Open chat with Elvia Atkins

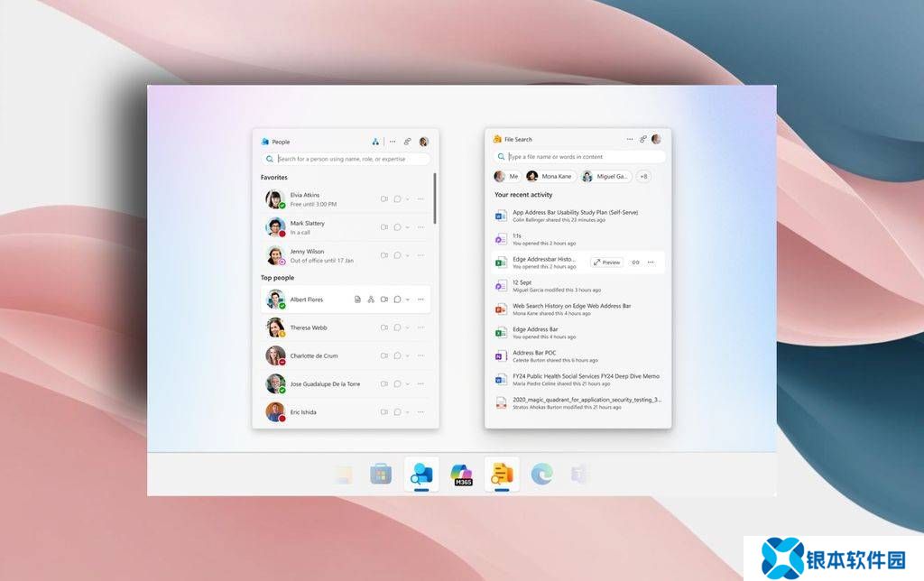click(398, 199)
